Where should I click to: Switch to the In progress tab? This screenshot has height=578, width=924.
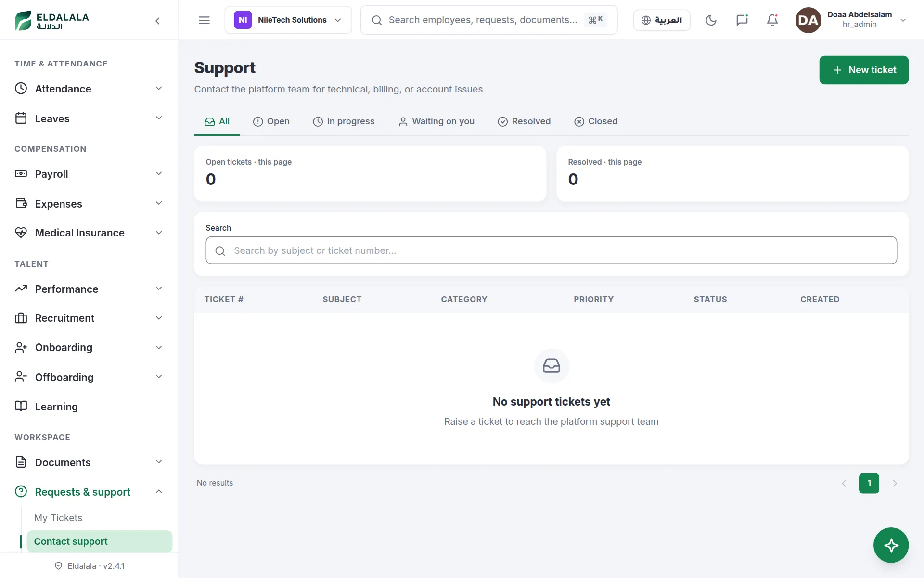[x=344, y=121]
